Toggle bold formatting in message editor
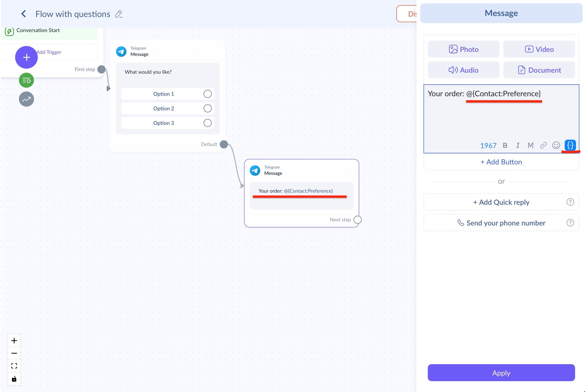 pyautogui.click(x=505, y=145)
